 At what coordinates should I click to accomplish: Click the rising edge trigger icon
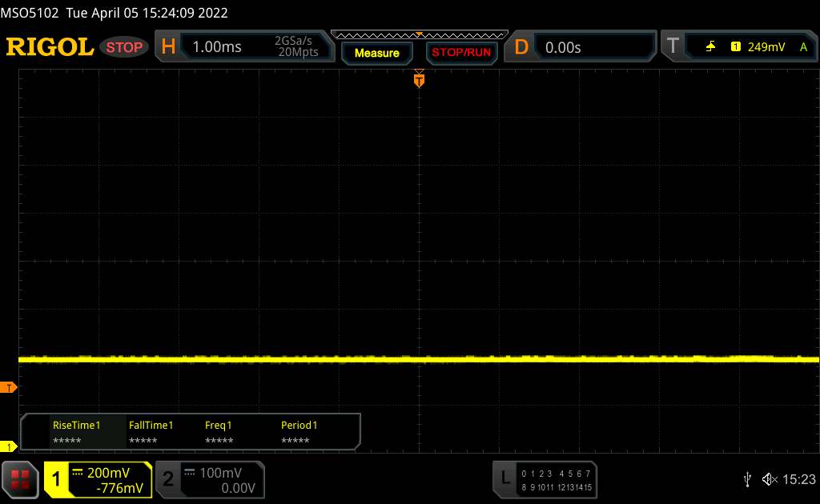click(710, 47)
